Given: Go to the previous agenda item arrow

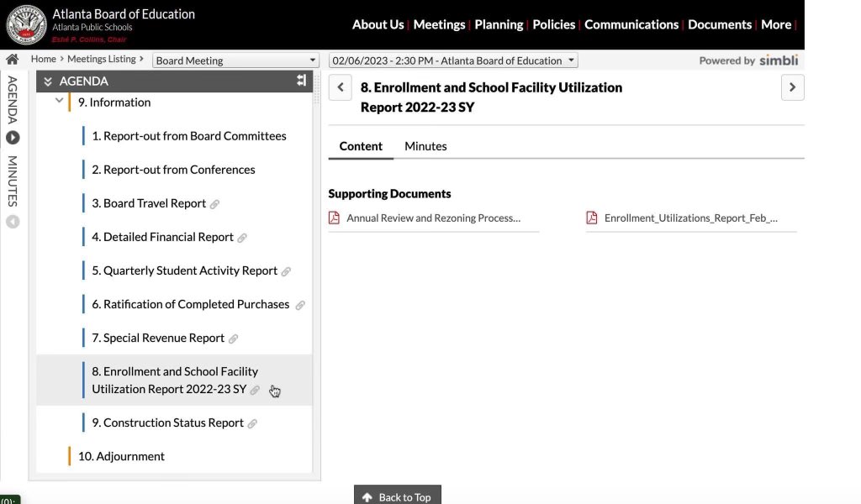Looking at the screenshot, I should [x=341, y=87].
